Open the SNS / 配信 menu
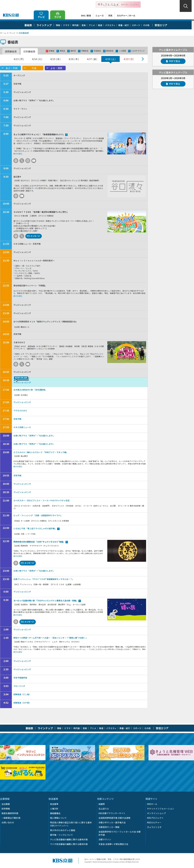 [86, 15]
